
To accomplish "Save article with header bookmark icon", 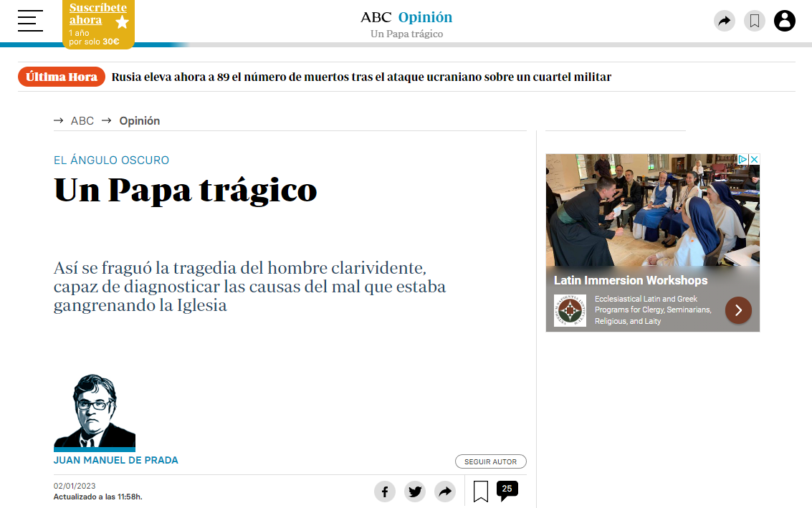I will [x=755, y=21].
